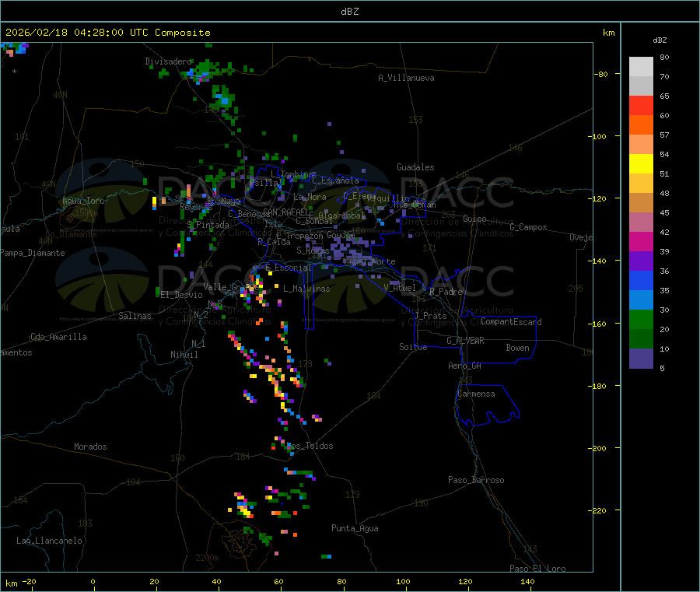The width and height of the screenshot is (700, 592).
Task: Click the Nihuil location label
Action: click(x=184, y=355)
